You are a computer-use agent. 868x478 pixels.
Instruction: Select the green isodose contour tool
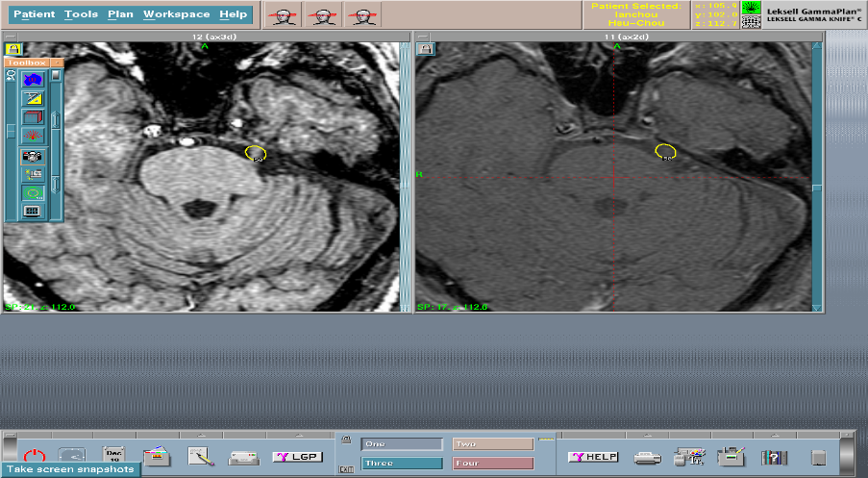(33, 192)
